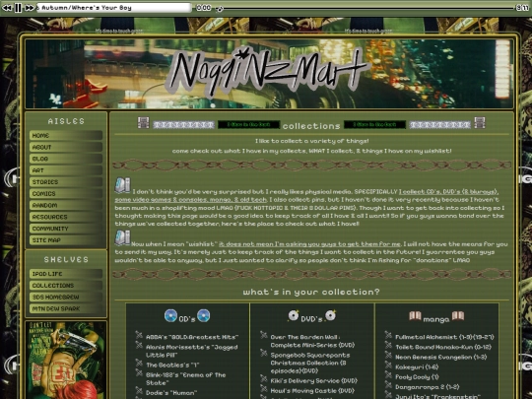Click the Autumn/Where's Your Boy track title
This screenshot has height=399, width=532.
(114, 8)
